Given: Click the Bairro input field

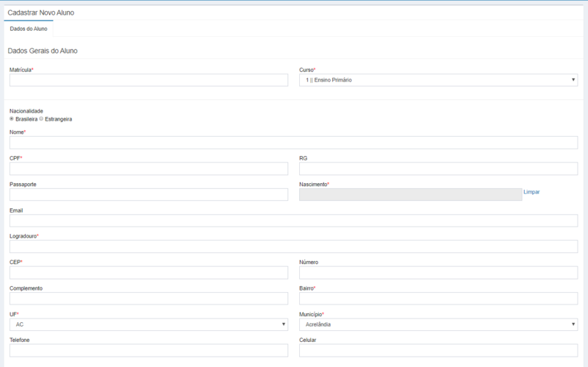Looking at the screenshot, I should click(x=438, y=298).
